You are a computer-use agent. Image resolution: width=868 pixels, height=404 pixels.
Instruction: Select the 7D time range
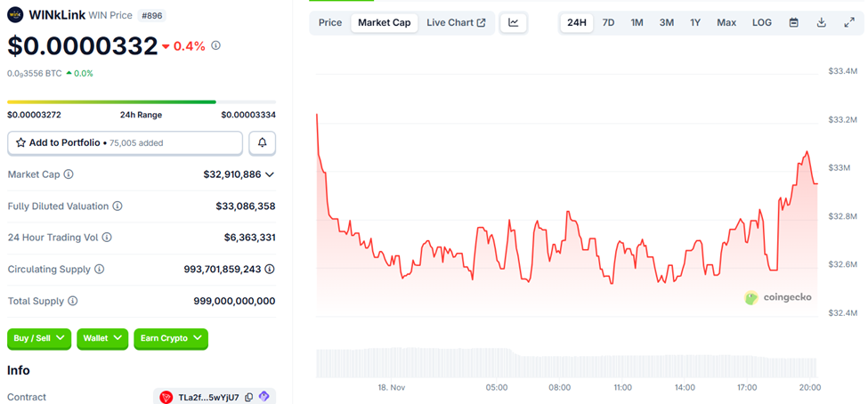tap(608, 22)
